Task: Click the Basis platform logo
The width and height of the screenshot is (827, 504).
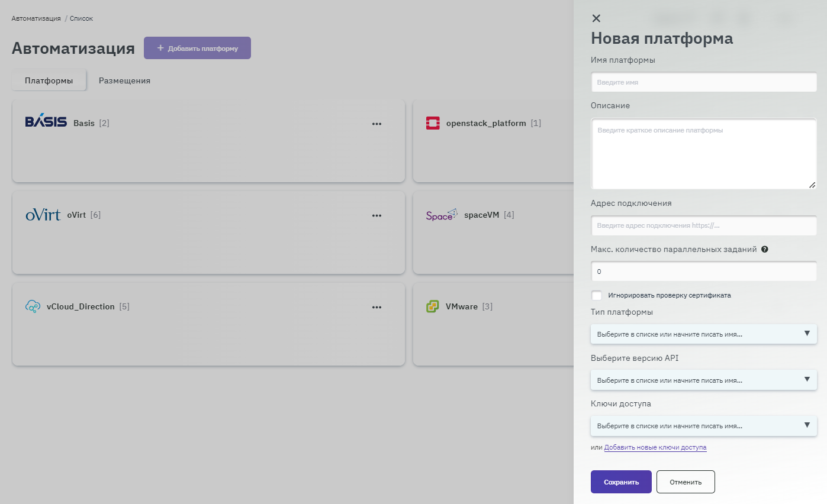Action: click(46, 122)
